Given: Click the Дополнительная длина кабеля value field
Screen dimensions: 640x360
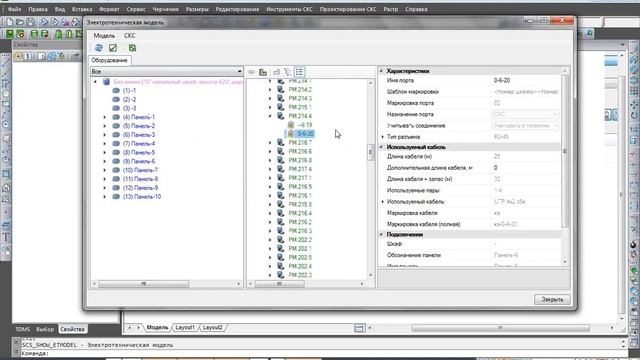Looking at the screenshot, I should pyautogui.click(x=526, y=168).
